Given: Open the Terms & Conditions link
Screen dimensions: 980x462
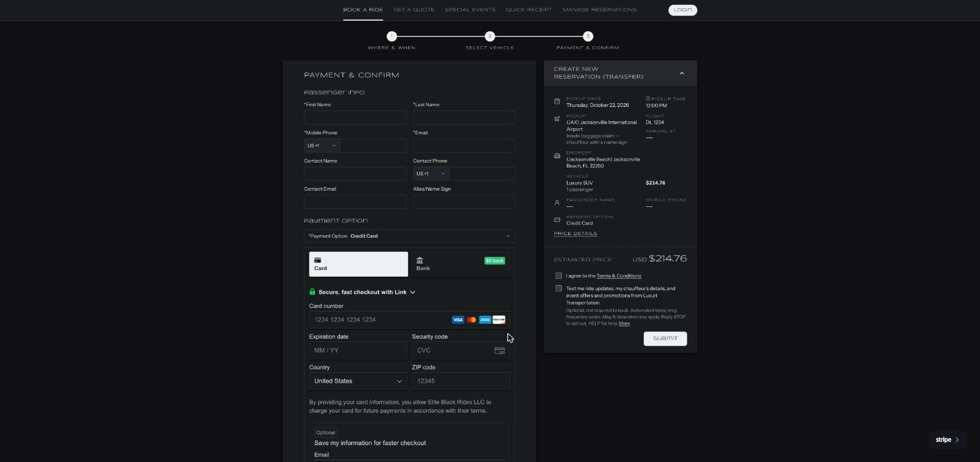Looking at the screenshot, I should [x=619, y=276].
